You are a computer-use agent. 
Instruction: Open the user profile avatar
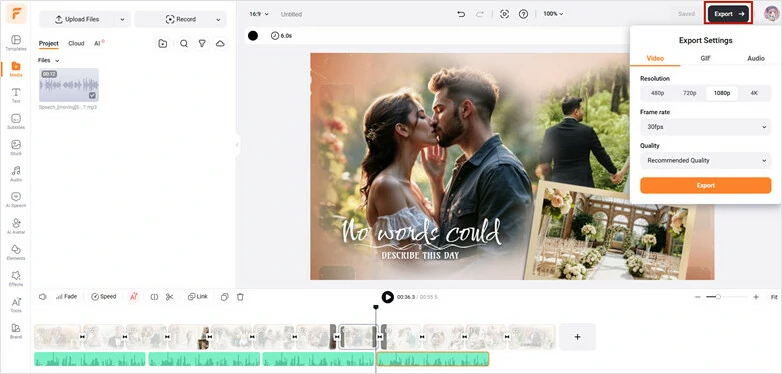772,14
